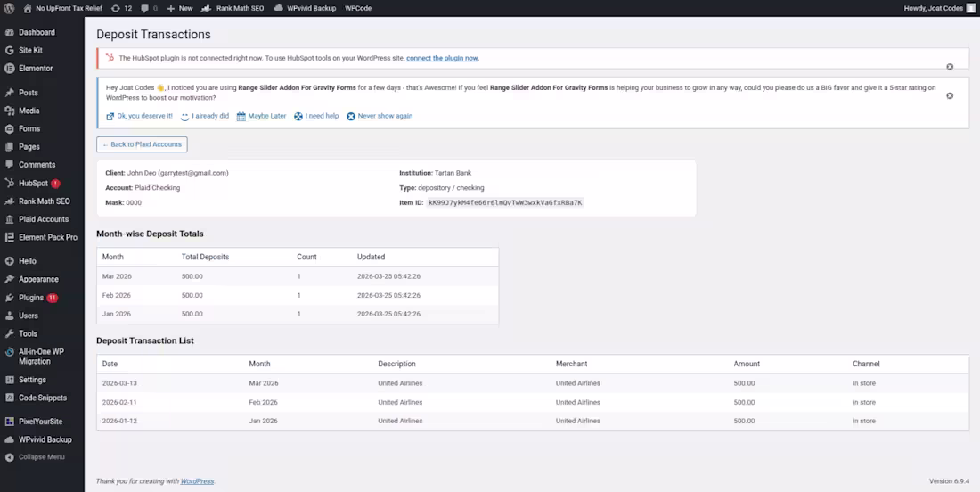Click the Merchant column header

tap(571, 364)
